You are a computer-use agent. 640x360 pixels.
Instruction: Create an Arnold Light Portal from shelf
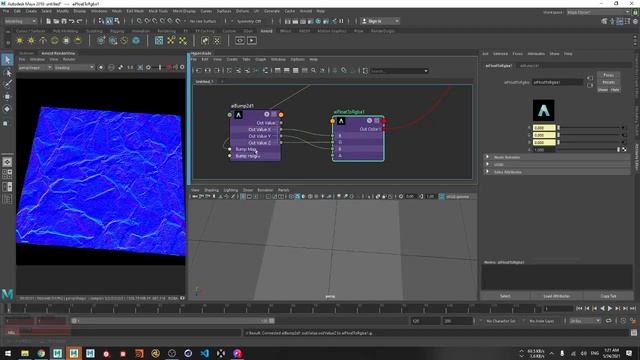(x=66, y=40)
